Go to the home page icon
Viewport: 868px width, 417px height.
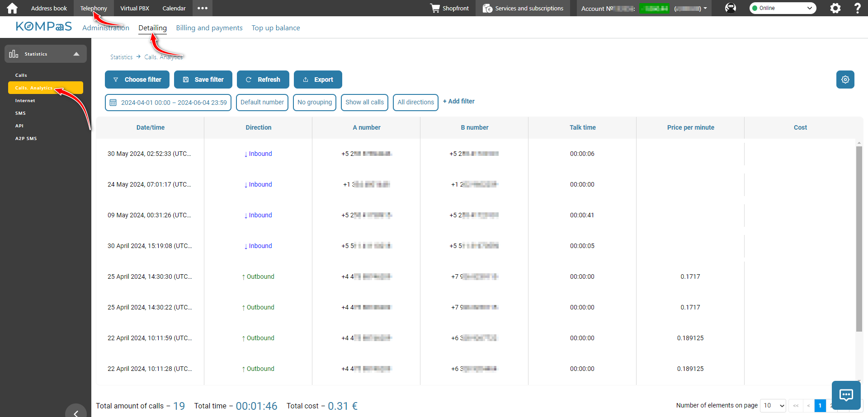pyautogui.click(x=12, y=8)
